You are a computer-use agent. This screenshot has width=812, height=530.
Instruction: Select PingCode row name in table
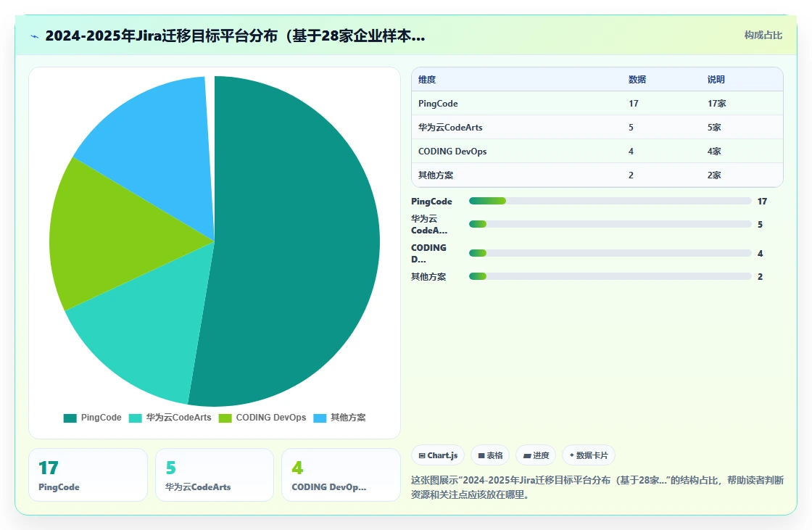pyautogui.click(x=438, y=104)
